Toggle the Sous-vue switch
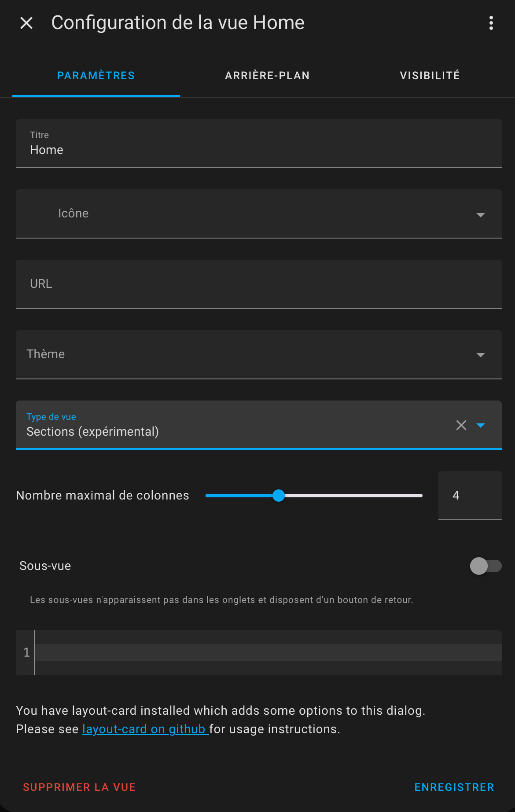 pyautogui.click(x=486, y=566)
